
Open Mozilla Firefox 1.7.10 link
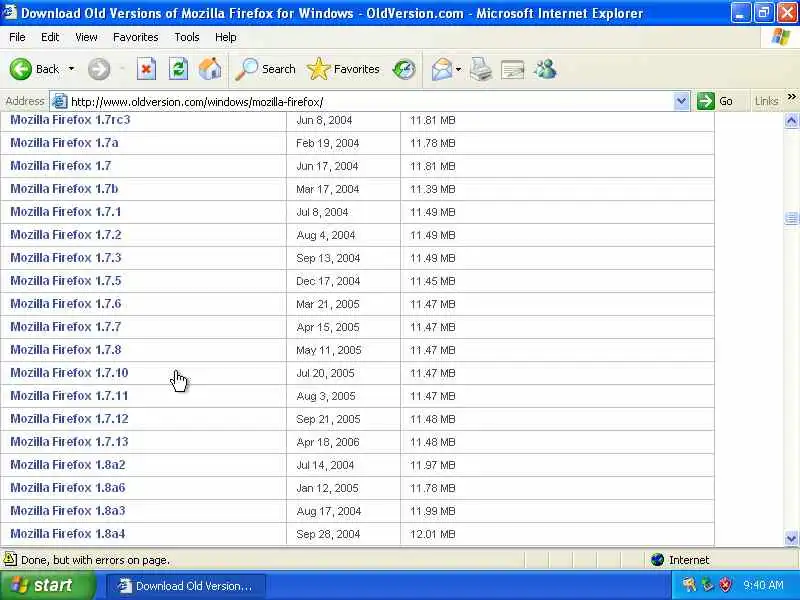click(x=69, y=372)
